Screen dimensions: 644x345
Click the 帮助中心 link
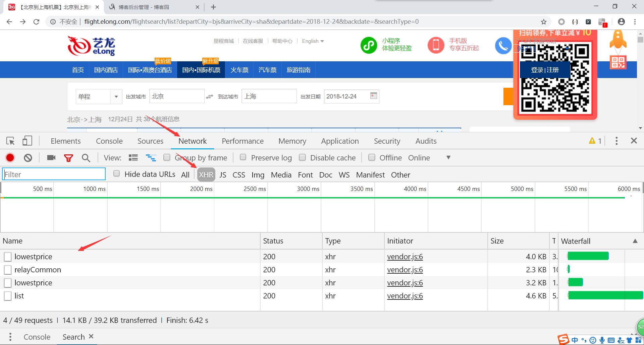[x=282, y=41]
